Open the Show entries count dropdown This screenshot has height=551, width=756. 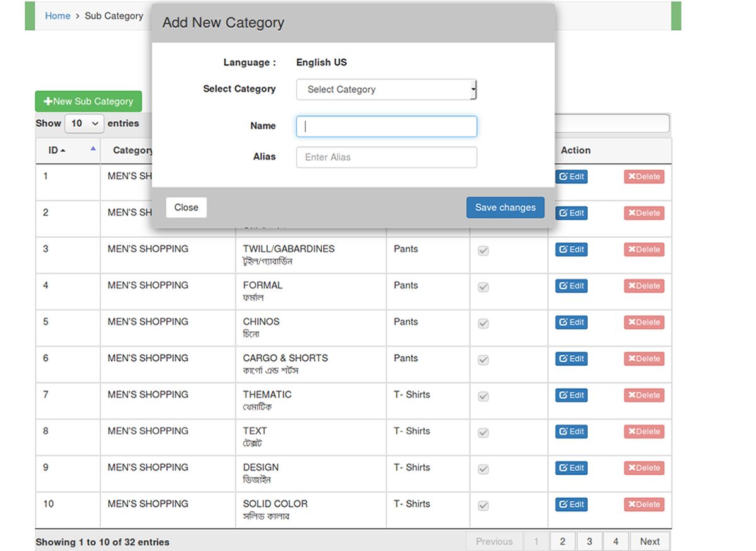[84, 123]
